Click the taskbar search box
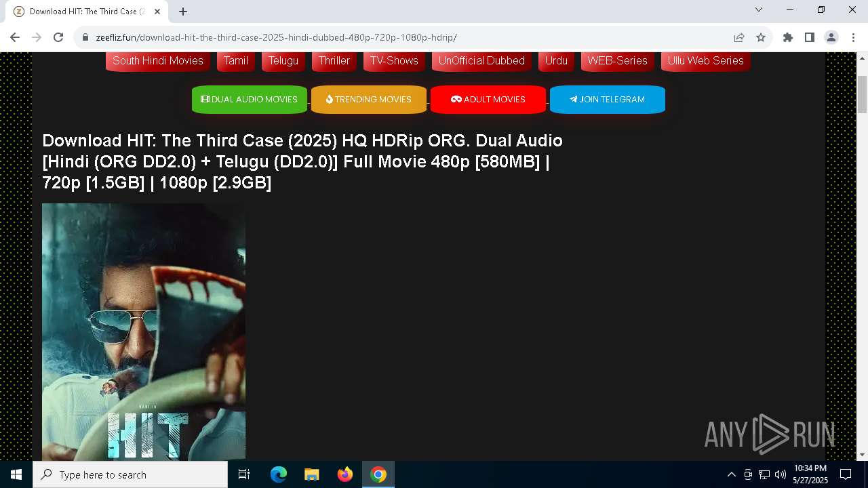 click(130, 474)
